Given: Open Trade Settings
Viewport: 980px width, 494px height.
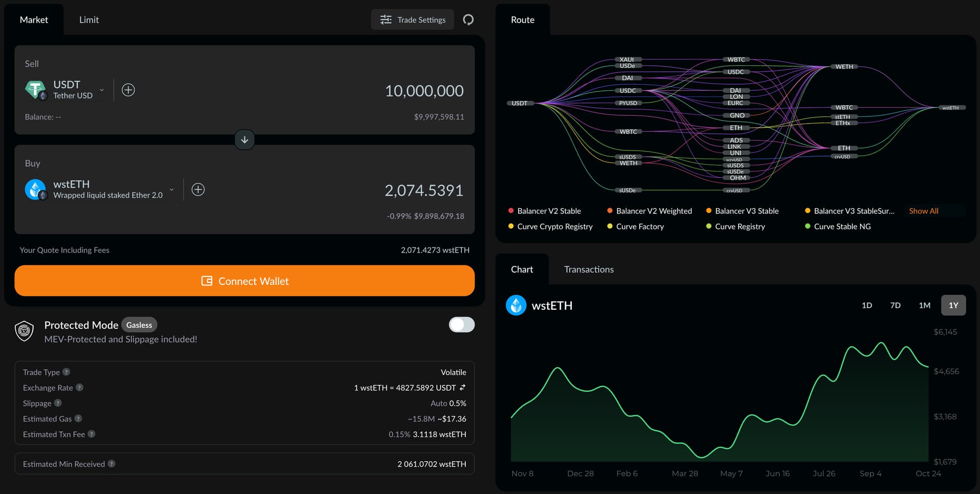Looking at the screenshot, I should pyautogui.click(x=412, y=20).
